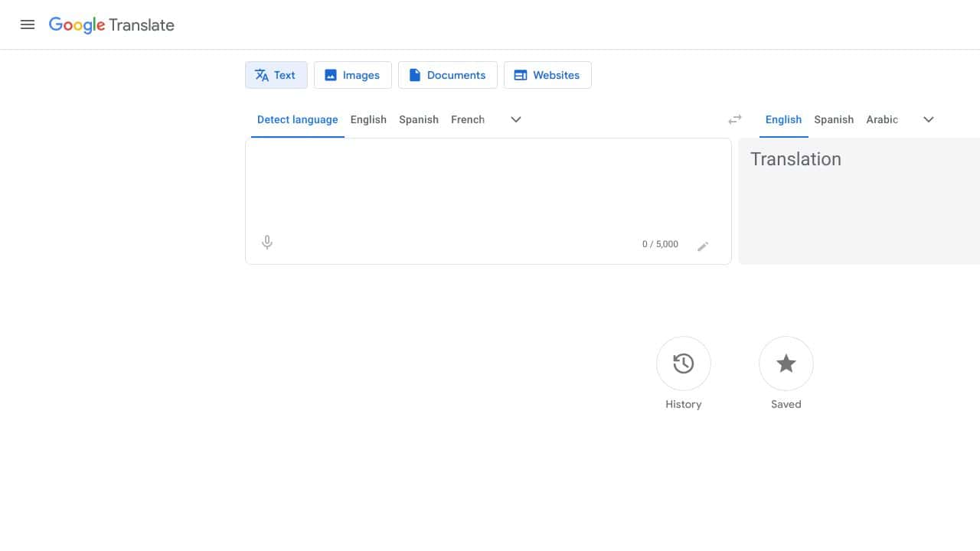This screenshot has height=551, width=980.
Task: Expand more source languages chevron
Action: 516,119
